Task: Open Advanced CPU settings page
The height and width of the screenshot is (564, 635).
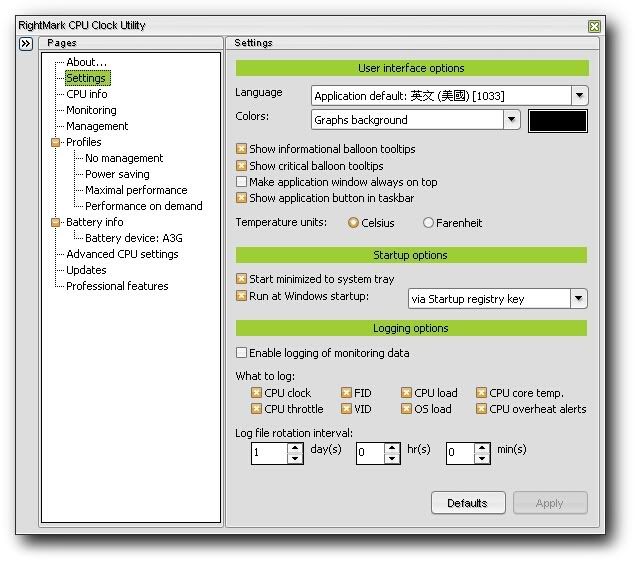Action: click(122, 254)
